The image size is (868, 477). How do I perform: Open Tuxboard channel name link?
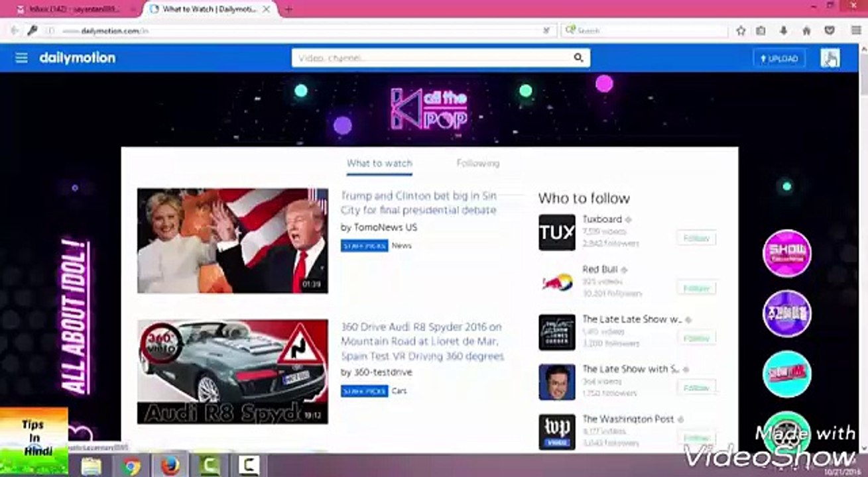pos(602,219)
